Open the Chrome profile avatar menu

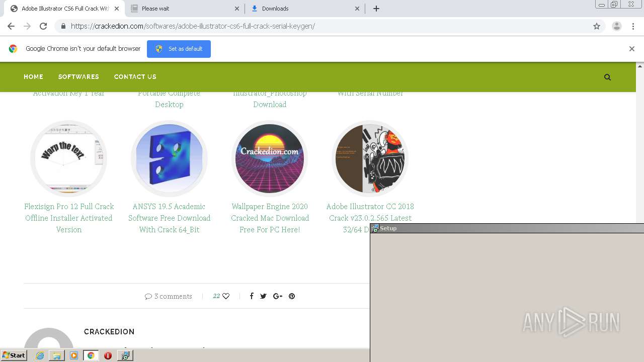pos(616,26)
